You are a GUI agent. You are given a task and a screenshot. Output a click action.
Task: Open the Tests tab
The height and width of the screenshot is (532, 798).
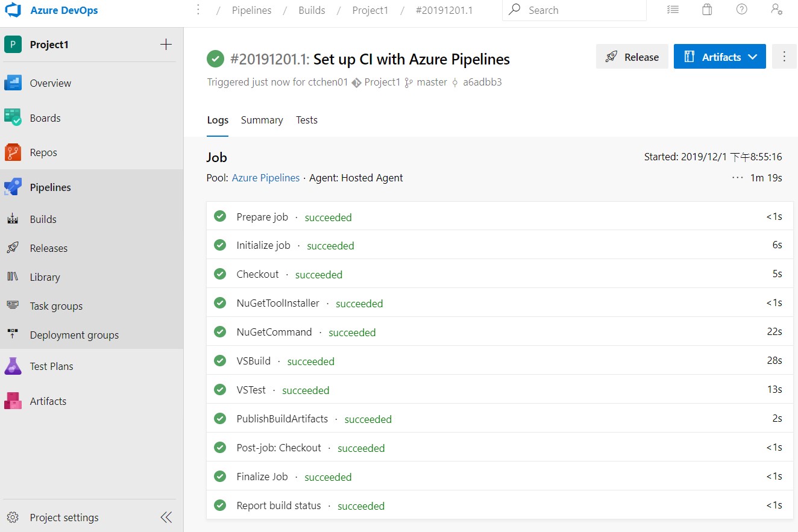pyautogui.click(x=306, y=120)
